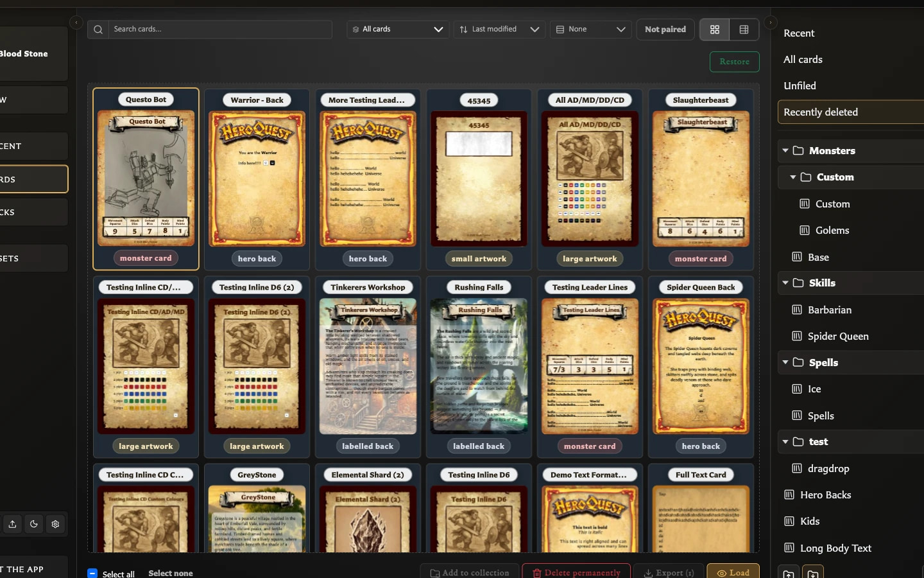Collapse the right collections panel chevron

771,22
